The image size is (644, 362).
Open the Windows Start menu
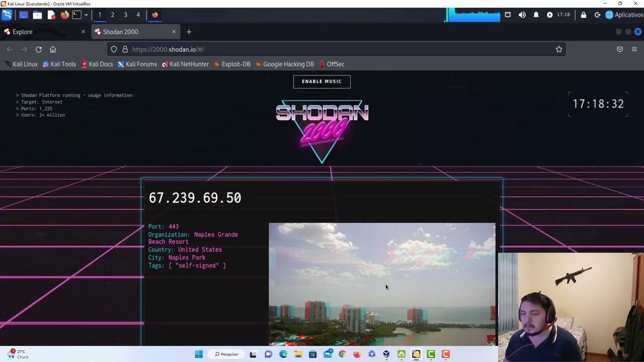pos(199,354)
